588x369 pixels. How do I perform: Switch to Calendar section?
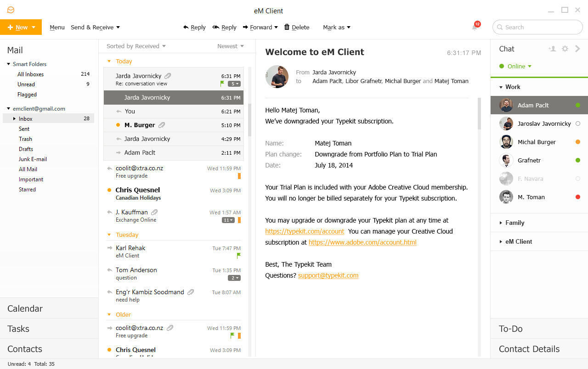49,308
